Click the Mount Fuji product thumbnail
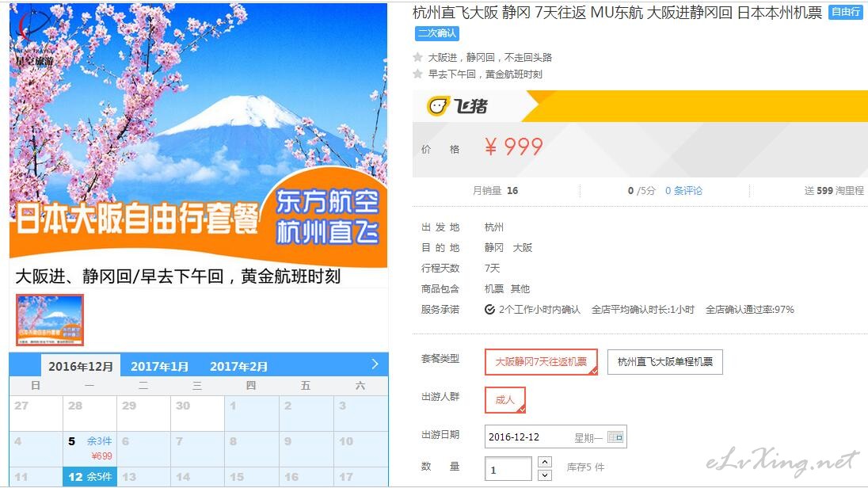The image size is (868, 488). [49, 320]
